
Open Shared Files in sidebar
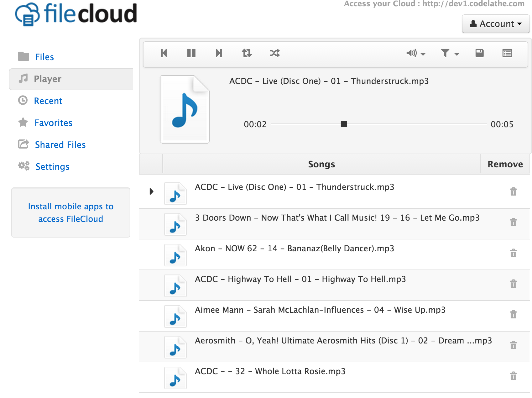(x=60, y=145)
